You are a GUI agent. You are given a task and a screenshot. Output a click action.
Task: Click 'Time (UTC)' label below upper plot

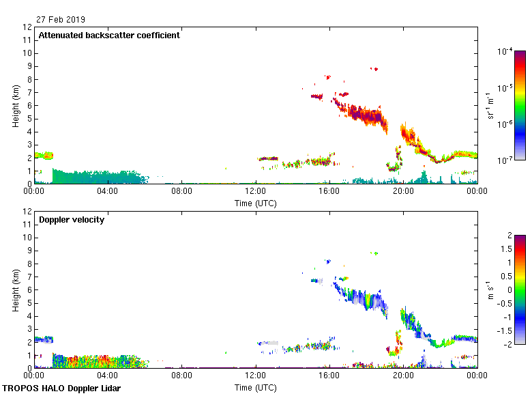coord(256,203)
